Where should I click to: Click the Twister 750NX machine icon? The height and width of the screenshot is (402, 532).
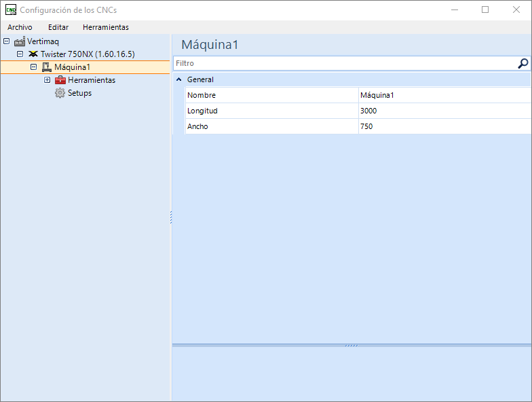(x=33, y=54)
